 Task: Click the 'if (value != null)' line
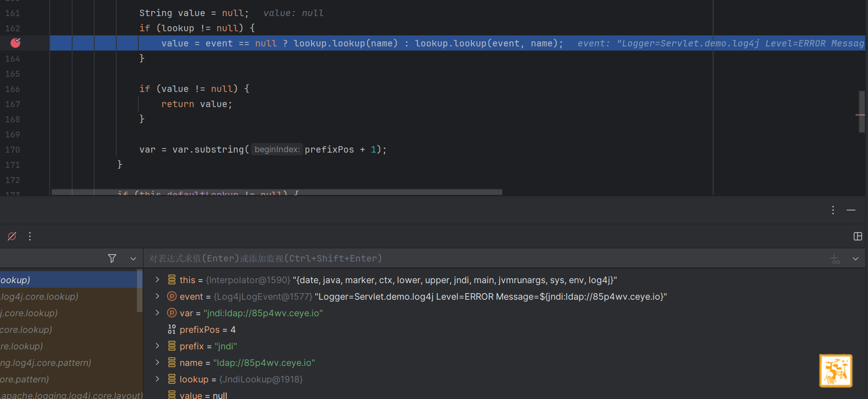(x=194, y=89)
